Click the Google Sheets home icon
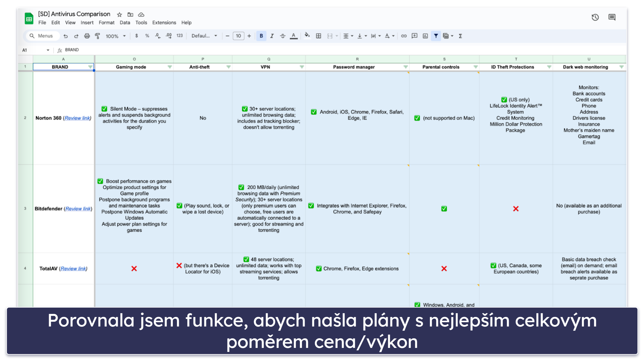 coord(29,18)
